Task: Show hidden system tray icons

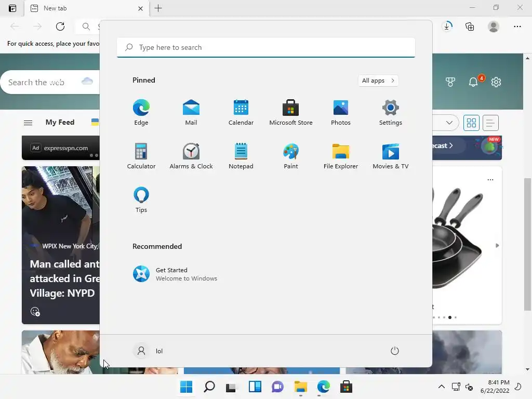Action: click(x=442, y=387)
